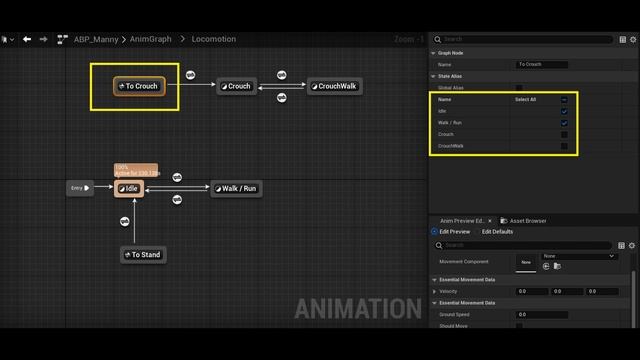Open the Movement Component None dropdown

click(x=579, y=256)
